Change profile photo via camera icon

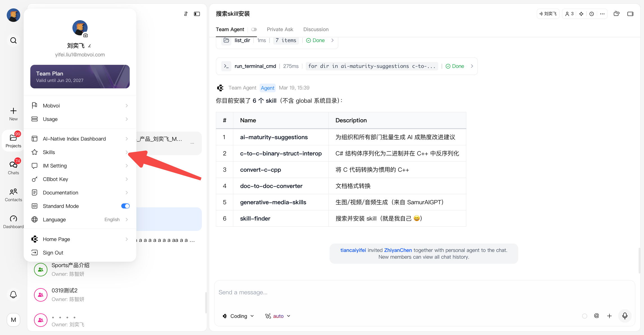[x=86, y=35]
